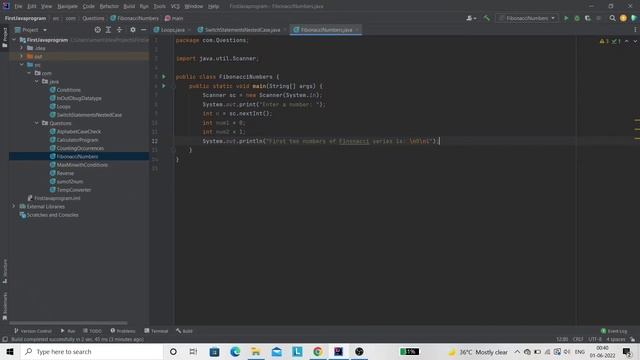Open TODO tool window
This screenshot has width=640, height=360.
pyautogui.click(x=92, y=331)
